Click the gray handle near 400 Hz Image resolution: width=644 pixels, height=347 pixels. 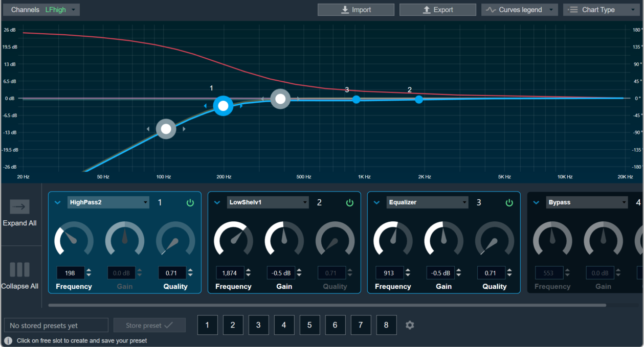click(x=280, y=99)
